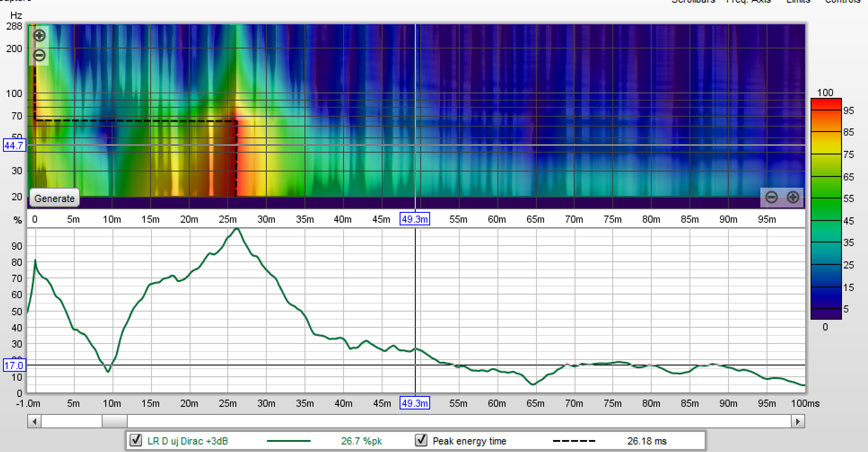Click the envelope peak at 26 ms
868x452 pixels.
tap(237, 229)
